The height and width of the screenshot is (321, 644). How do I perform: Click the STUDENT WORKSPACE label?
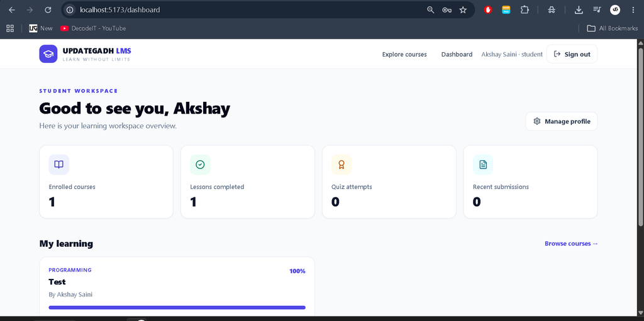point(79,90)
